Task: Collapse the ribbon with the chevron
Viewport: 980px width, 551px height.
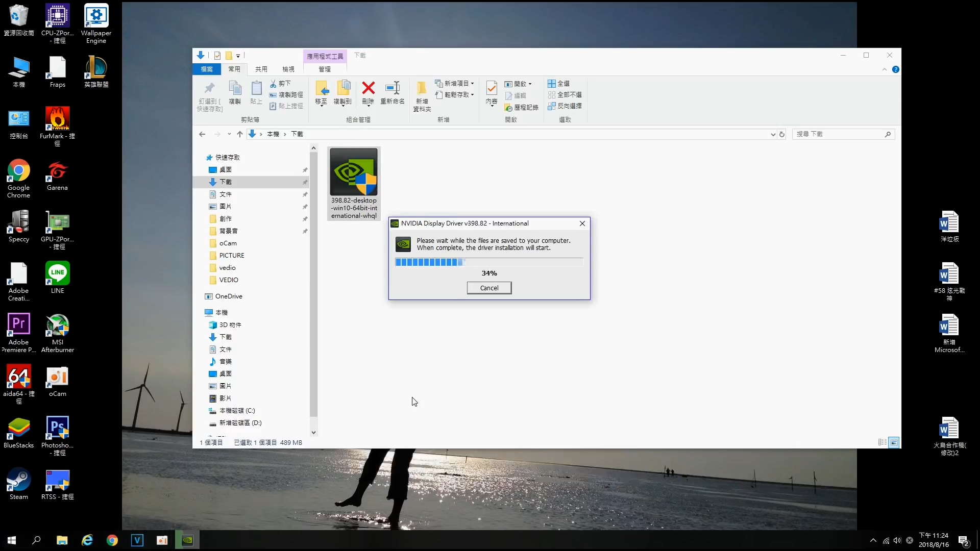Action: tap(885, 69)
